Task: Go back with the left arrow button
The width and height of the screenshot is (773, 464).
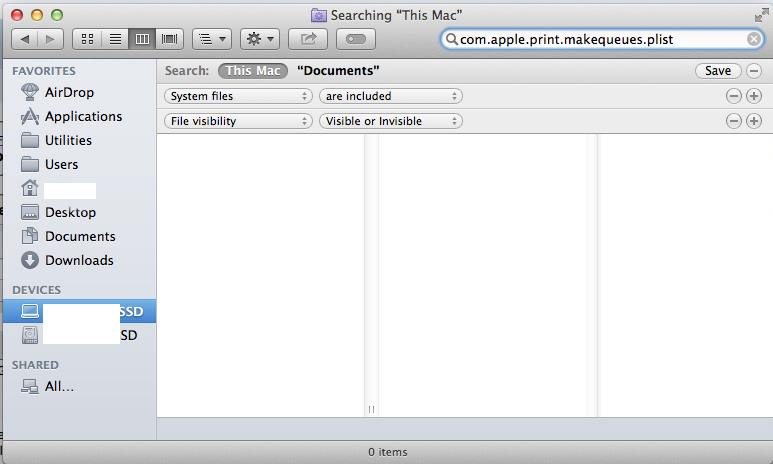Action: pos(25,39)
